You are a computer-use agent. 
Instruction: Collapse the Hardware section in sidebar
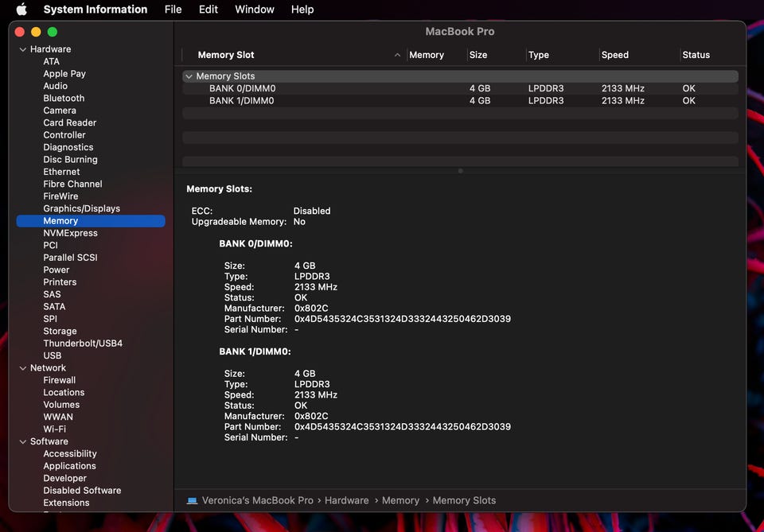click(22, 49)
